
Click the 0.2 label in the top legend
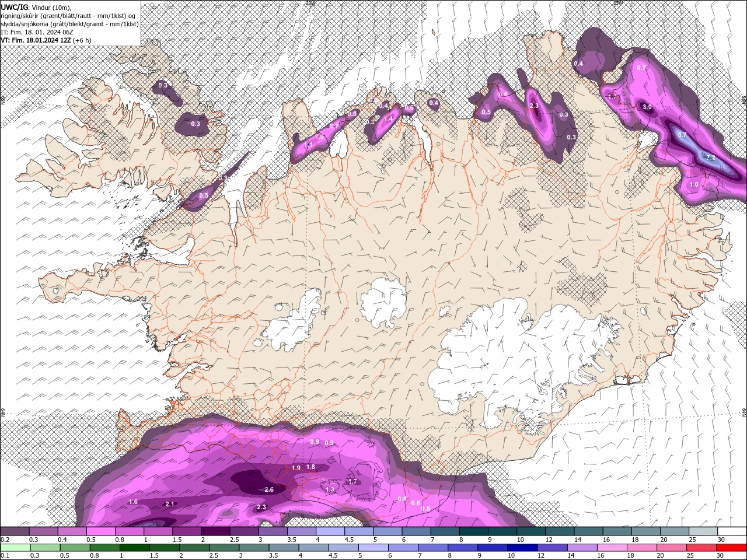pos(5,540)
